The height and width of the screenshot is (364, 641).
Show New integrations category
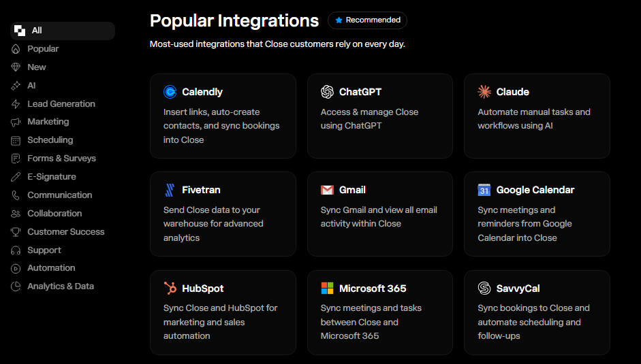click(36, 67)
